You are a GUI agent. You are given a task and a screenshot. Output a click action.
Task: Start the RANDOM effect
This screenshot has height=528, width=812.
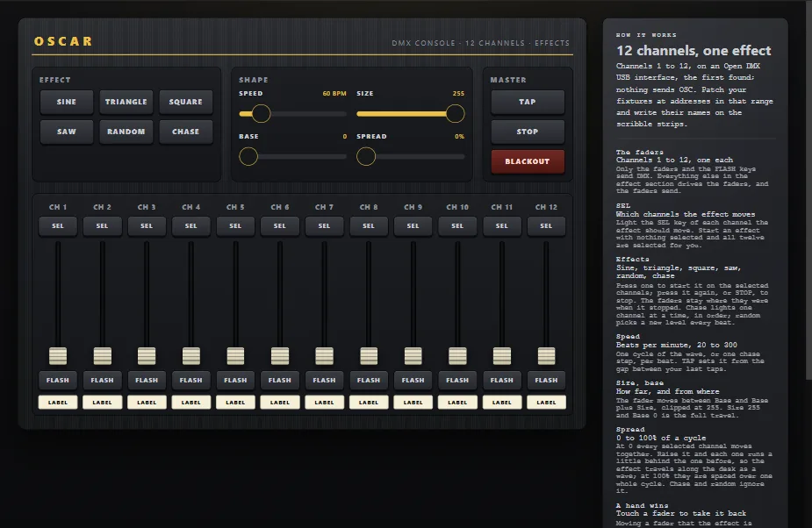(126, 132)
